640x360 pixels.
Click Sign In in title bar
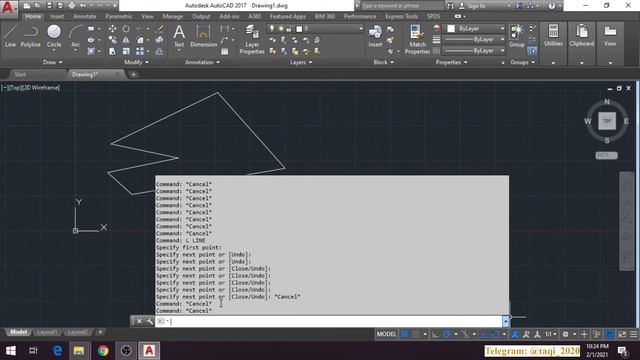coord(476,6)
